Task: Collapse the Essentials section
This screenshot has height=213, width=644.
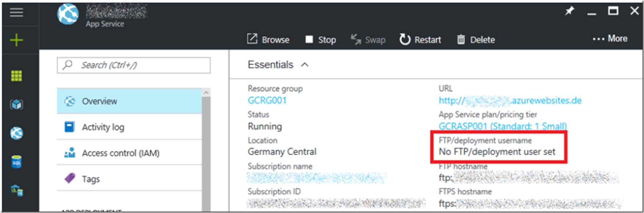Action: click(x=305, y=65)
